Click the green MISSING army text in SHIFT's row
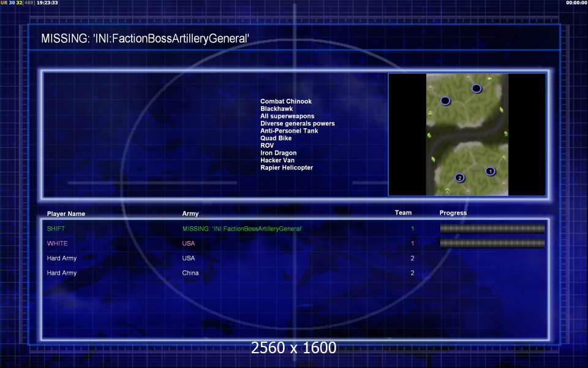Image resolution: width=588 pixels, height=368 pixels. (x=243, y=229)
